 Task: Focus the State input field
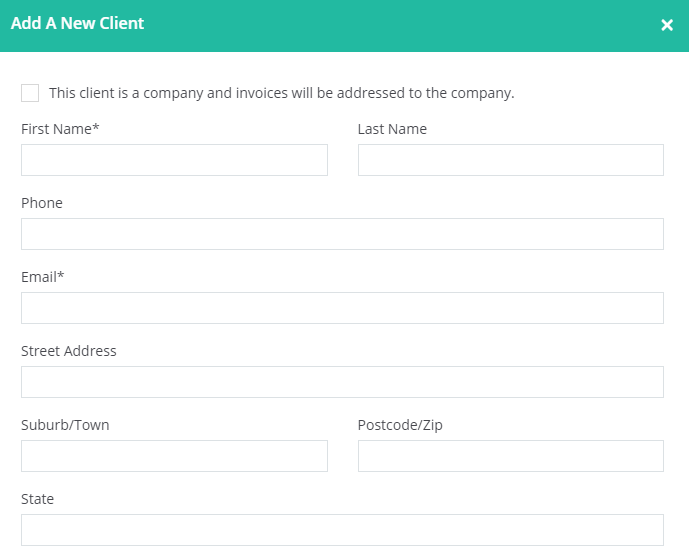342,530
